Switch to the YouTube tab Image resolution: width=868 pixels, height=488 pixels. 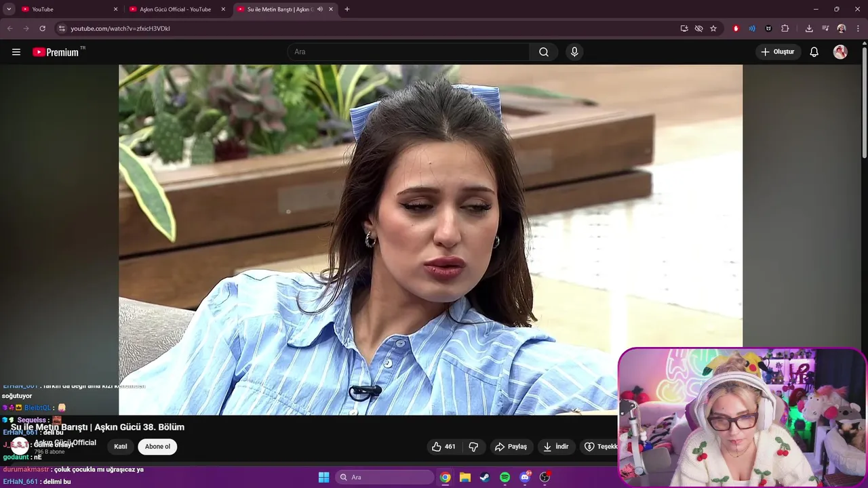coord(69,9)
